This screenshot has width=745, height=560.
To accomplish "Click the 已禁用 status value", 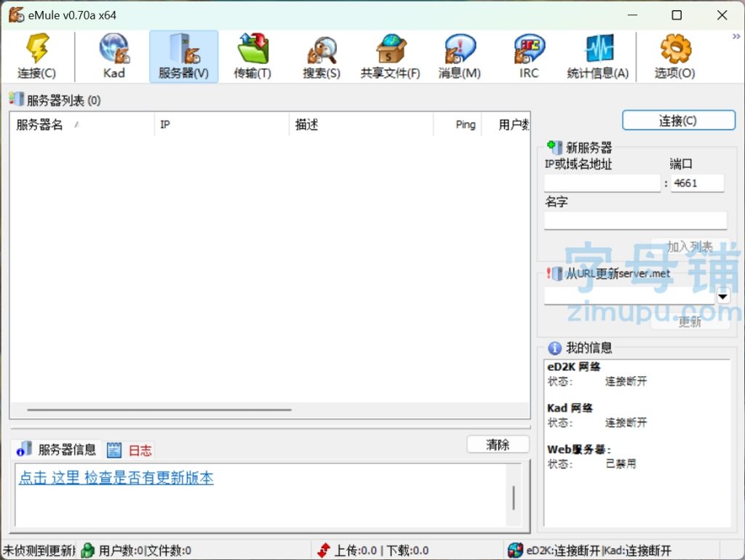I will (x=621, y=463).
